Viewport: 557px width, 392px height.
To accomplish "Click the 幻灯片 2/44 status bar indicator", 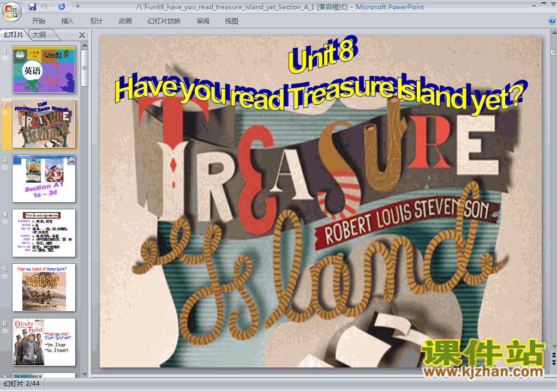I will [21, 384].
